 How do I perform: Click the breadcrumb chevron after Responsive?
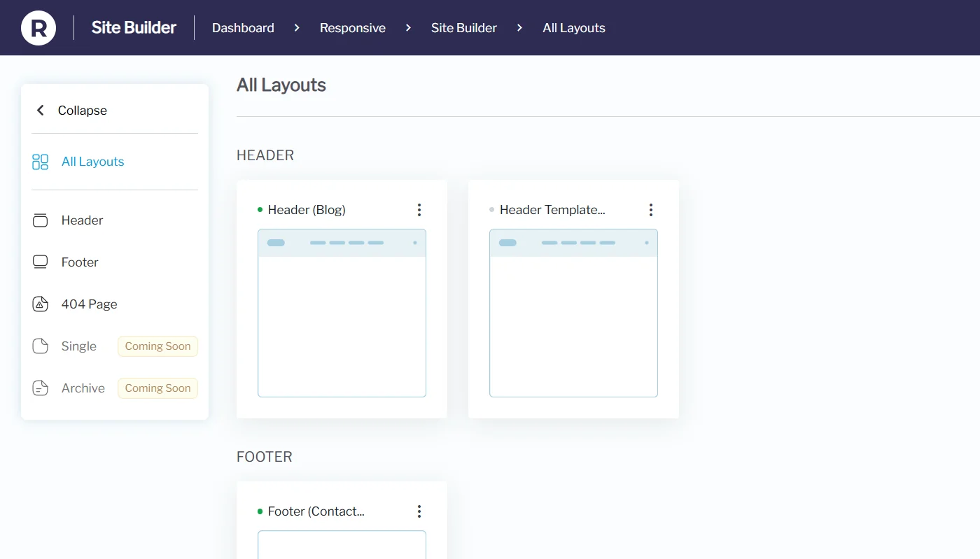tap(408, 28)
